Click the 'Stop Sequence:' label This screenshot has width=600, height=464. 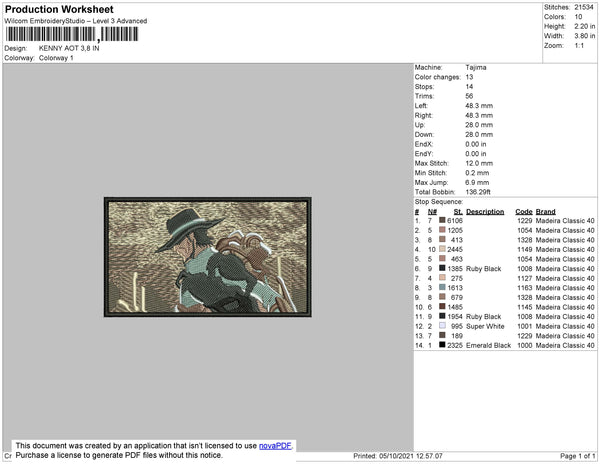[439, 202]
